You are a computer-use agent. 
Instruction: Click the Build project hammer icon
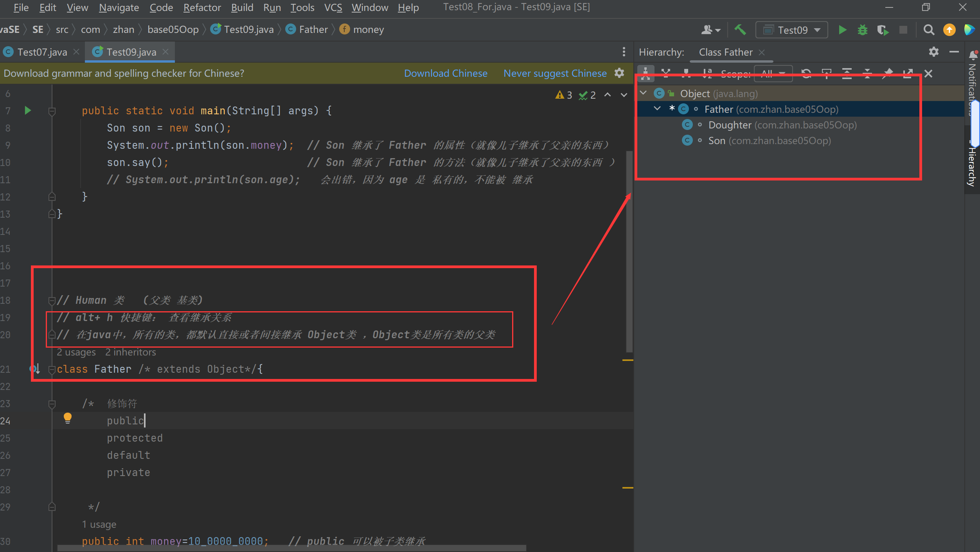point(739,30)
